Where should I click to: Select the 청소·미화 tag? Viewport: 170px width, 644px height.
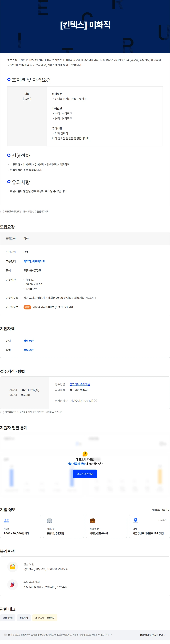tap(24, 617)
